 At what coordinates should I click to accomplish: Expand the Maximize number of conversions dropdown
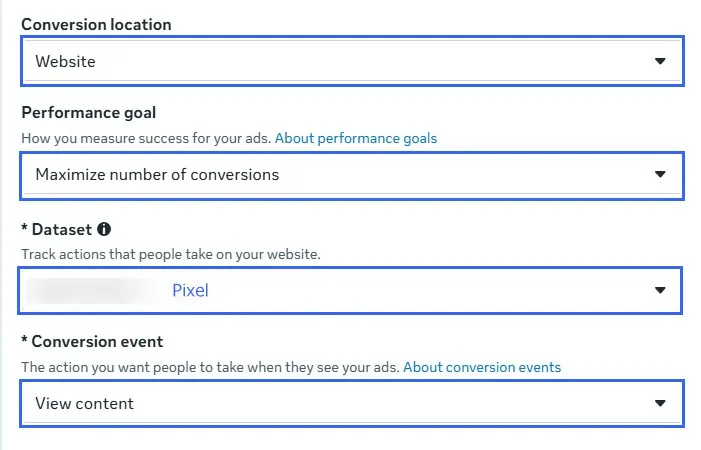pyautogui.click(x=352, y=176)
